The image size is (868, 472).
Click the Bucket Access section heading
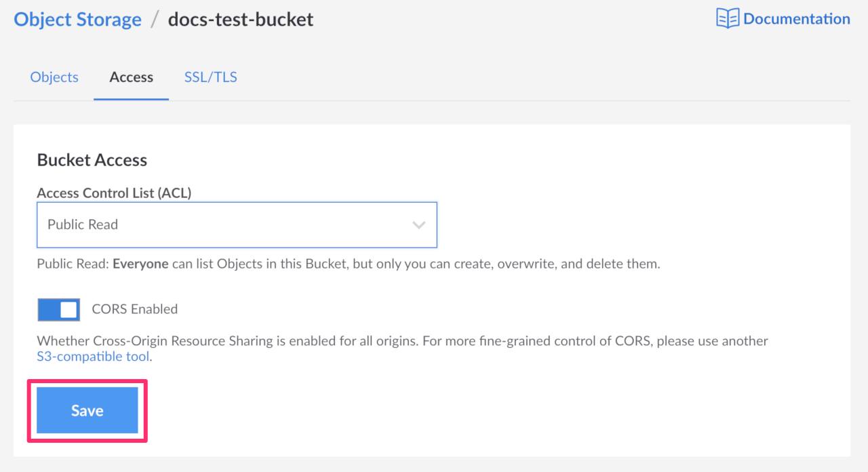coord(92,160)
